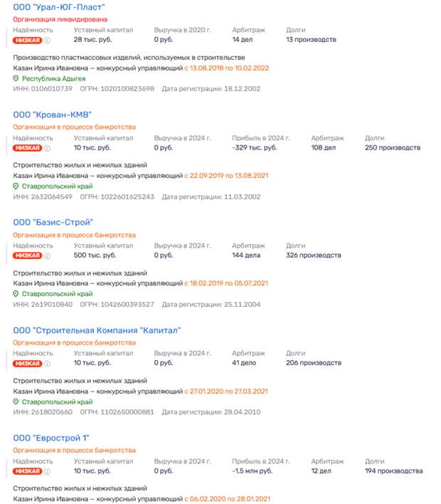The height and width of the screenshot is (504, 441).
Task: Open ООО "Строительная Компания "Капитал"" link
Action: click(97, 330)
